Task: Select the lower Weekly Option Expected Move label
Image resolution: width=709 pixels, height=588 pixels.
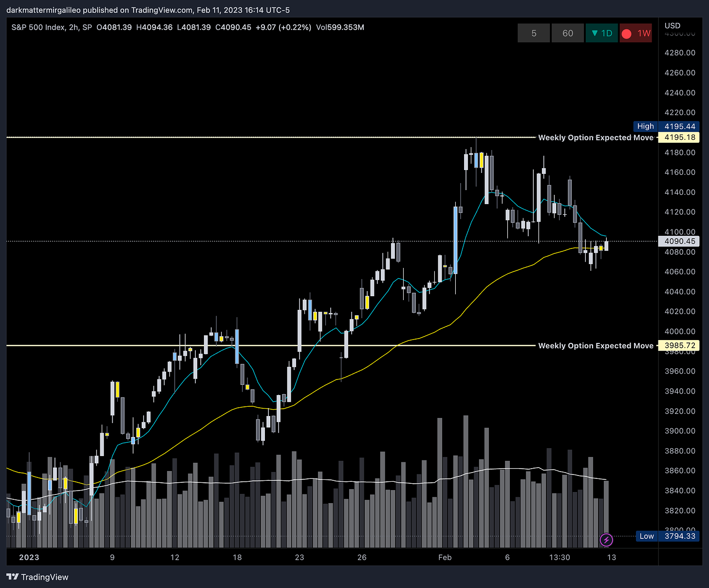Action: coord(596,345)
